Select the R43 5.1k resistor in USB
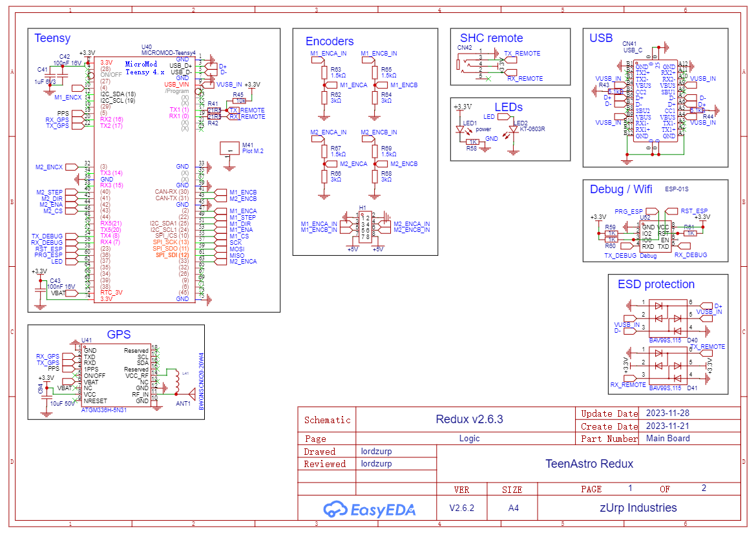The height and width of the screenshot is (533, 756). (x=616, y=91)
